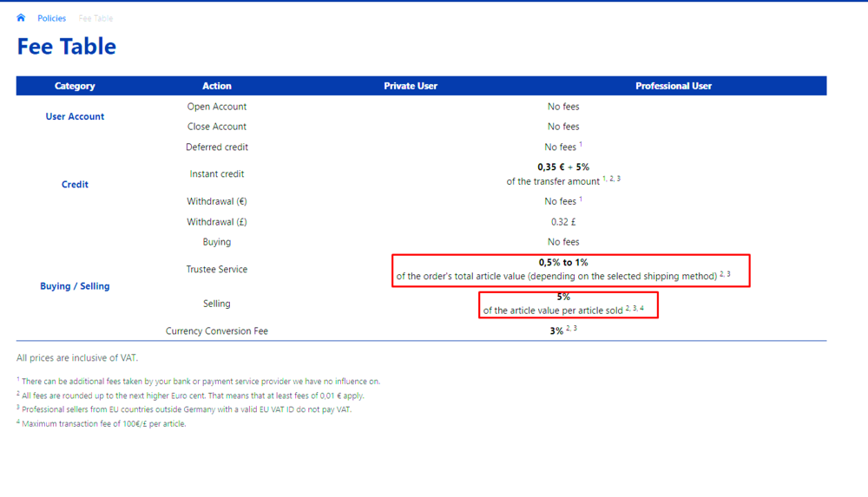
Task: Click the Trustee Service action label
Action: coord(216,270)
